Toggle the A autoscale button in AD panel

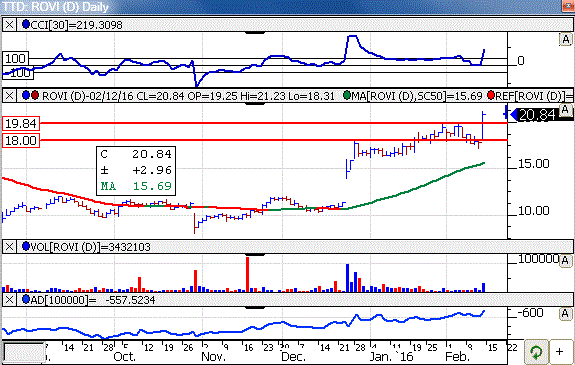click(x=565, y=314)
